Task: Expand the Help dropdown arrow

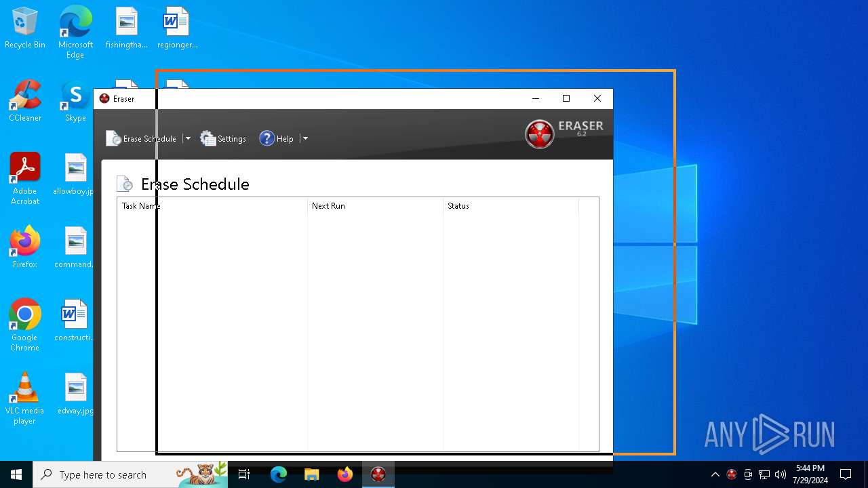Action: point(305,138)
